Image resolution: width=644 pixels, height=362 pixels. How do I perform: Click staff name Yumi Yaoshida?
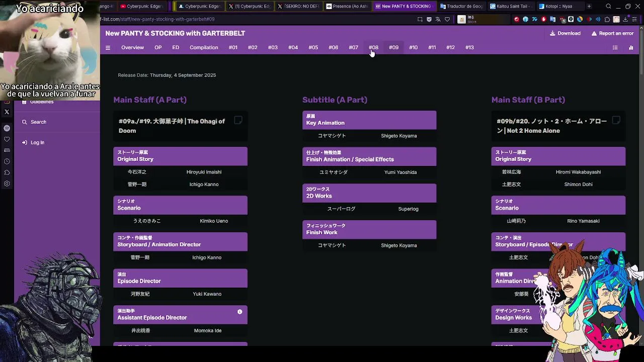[400, 172]
